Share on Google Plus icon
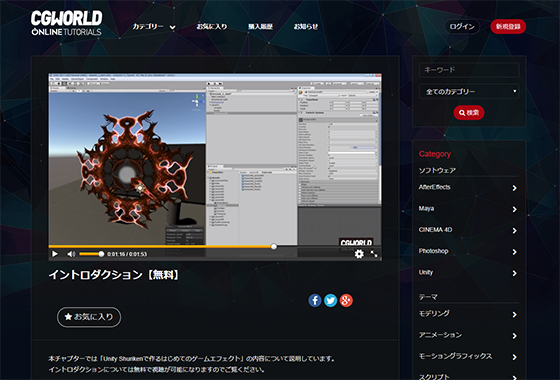The height and width of the screenshot is (380, 560). click(x=346, y=300)
